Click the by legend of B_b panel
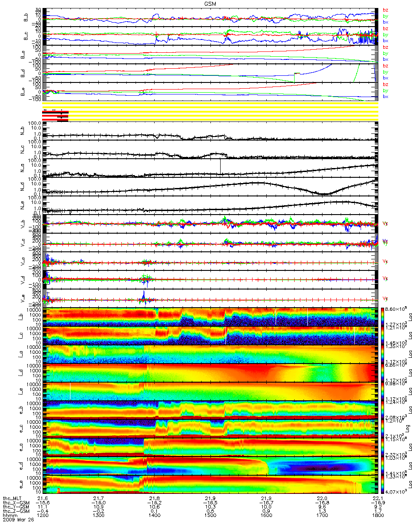 pyautogui.click(x=385, y=16)
